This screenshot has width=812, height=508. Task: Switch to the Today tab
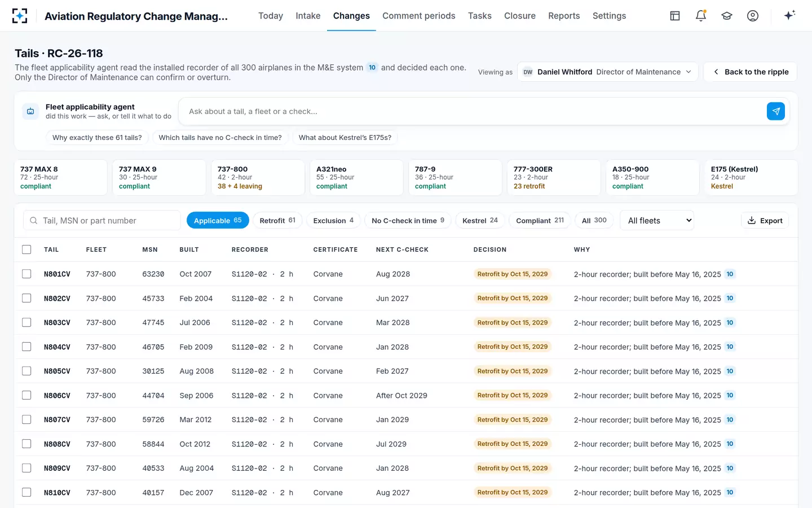click(271, 16)
